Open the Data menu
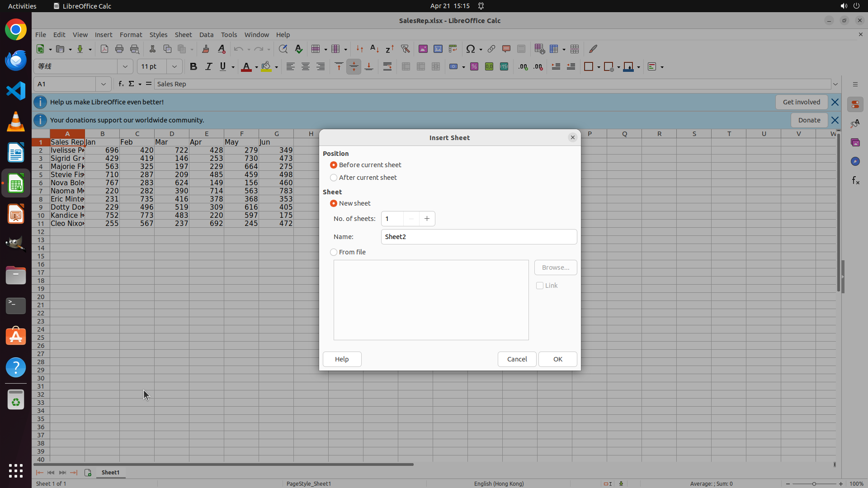The height and width of the screenshot is (488, 868). point(206,35)
